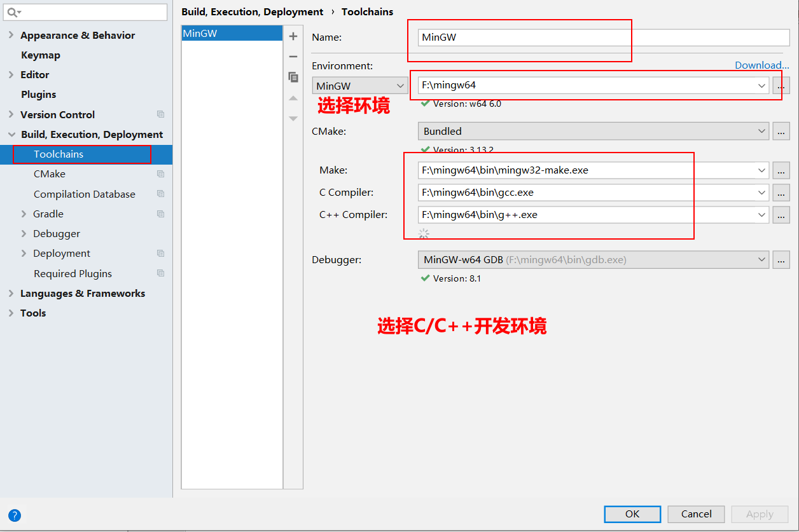The width and height of the screenshot is (799, 532).
Task: Open the help question mark icon
Action: coord(15,515)
